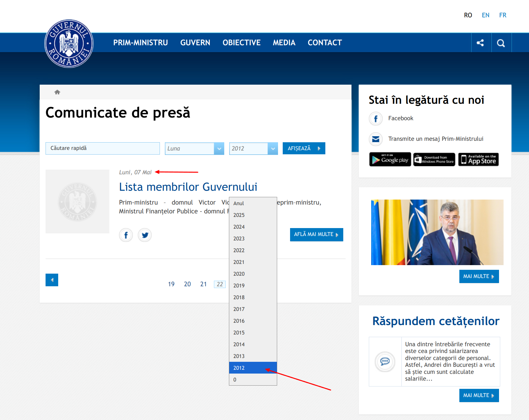Open the MEDIA menu item
This screenshot has height=420, width=529.
pos(284,43)
